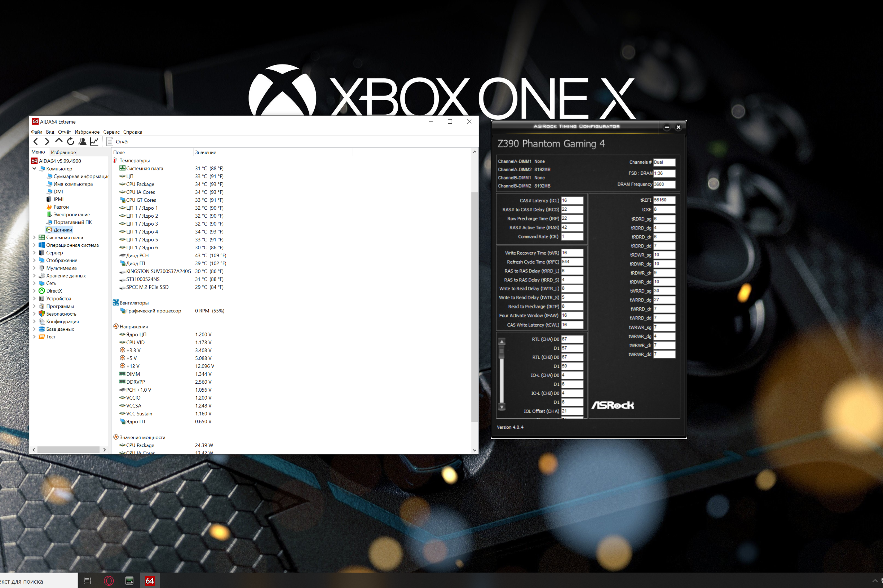Expand the DirectX tree node
The width and height of the screenshot is (883, 588).
[x=35, y=291]
